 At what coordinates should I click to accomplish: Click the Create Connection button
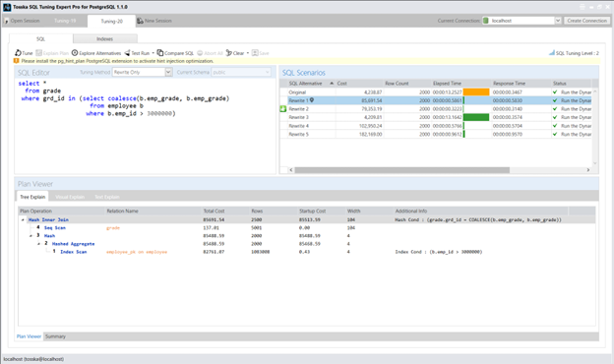click(x=586, y=21)
